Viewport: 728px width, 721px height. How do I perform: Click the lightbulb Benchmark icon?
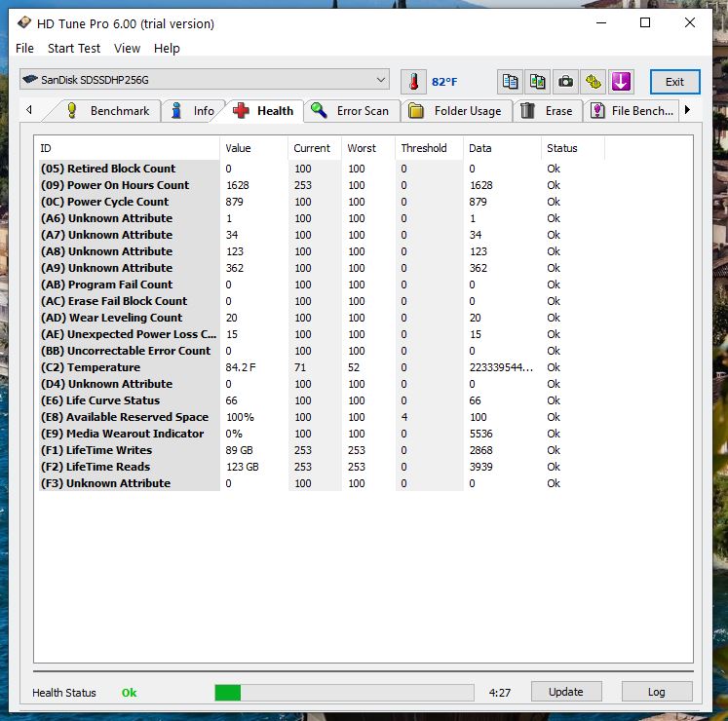click(72, 110)
